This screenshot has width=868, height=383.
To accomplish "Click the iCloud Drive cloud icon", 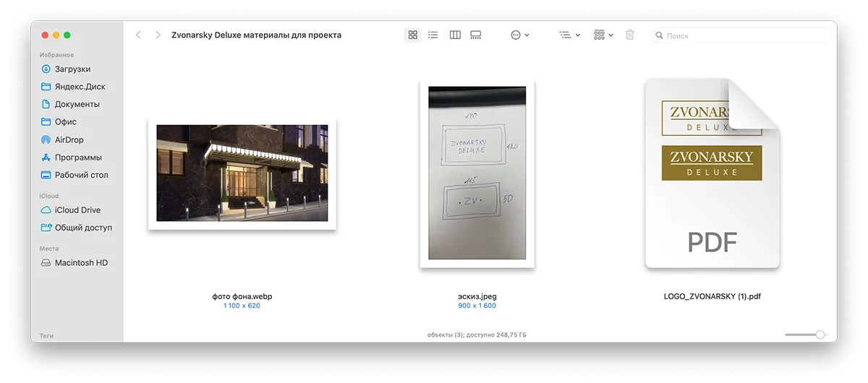I will click(46, 210).
